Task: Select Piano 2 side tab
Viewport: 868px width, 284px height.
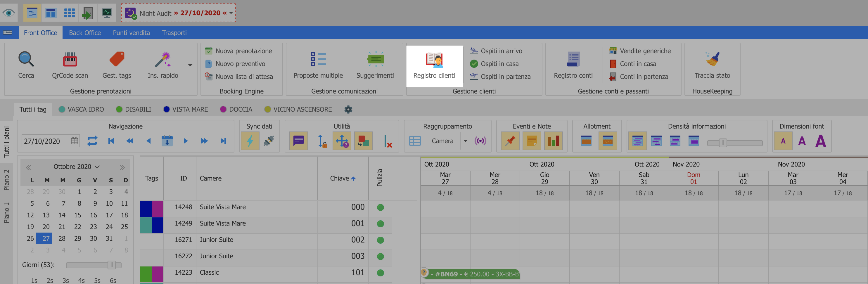Action: tap(6, 180)
